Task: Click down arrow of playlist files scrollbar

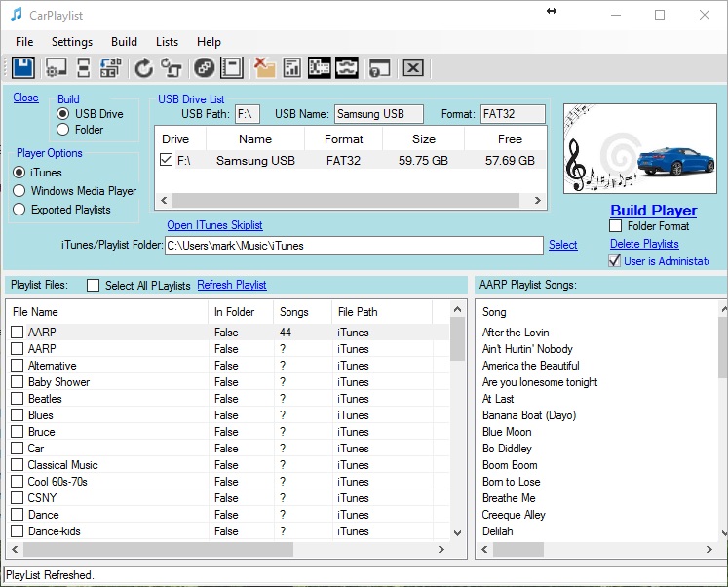Action: [x=458, y=532]
